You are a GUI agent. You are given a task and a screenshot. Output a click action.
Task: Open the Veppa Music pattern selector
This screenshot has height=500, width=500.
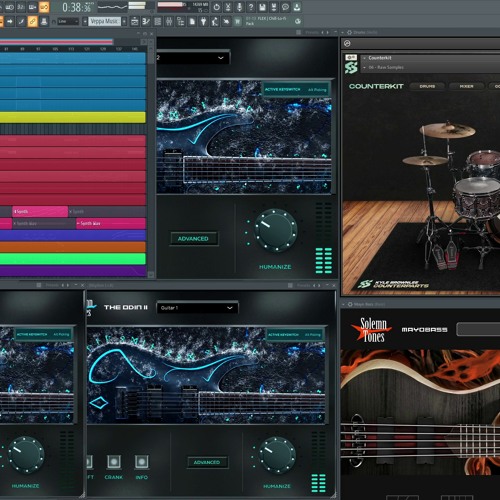click(x=104, y=21)
